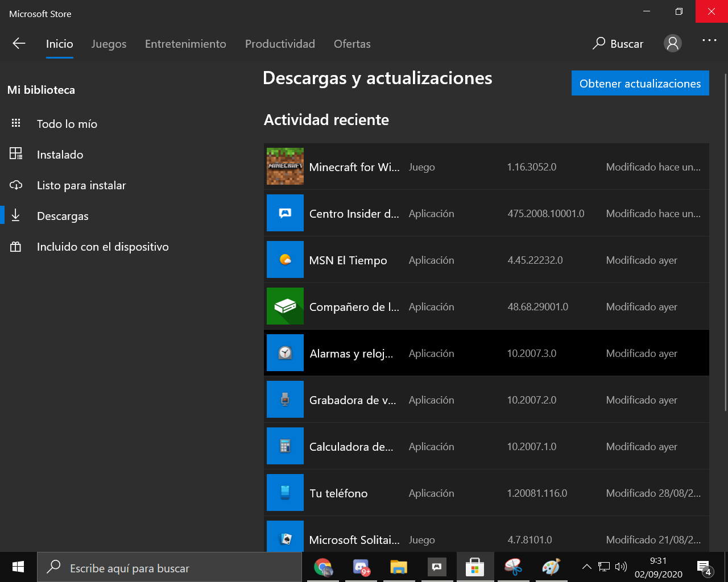Viewport: 728px width, 582px height.
Task: Open the Entretenimiento tab
Action: point(185,44)
